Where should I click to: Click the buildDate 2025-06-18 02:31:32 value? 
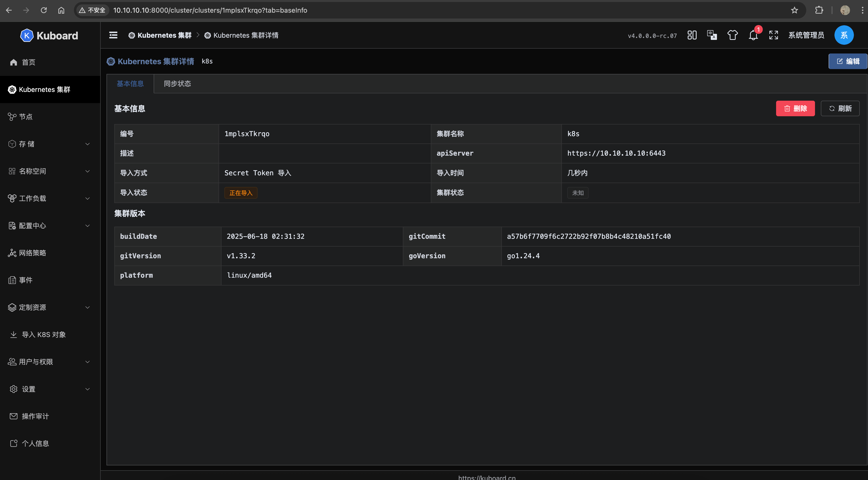(265, 236)
